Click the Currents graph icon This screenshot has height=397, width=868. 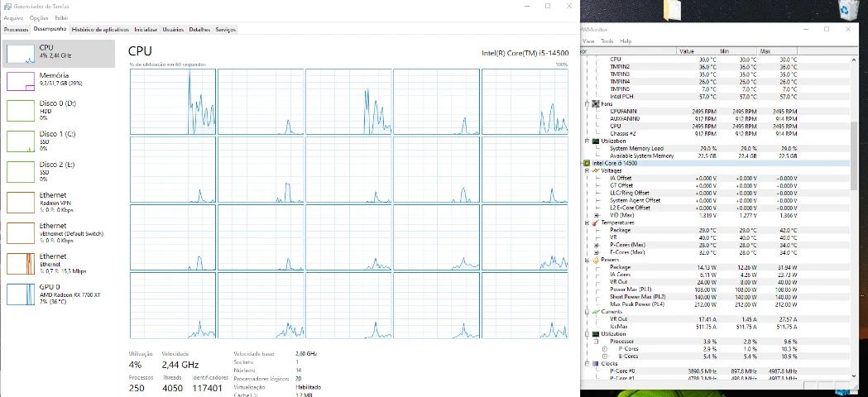click(597, 312)
